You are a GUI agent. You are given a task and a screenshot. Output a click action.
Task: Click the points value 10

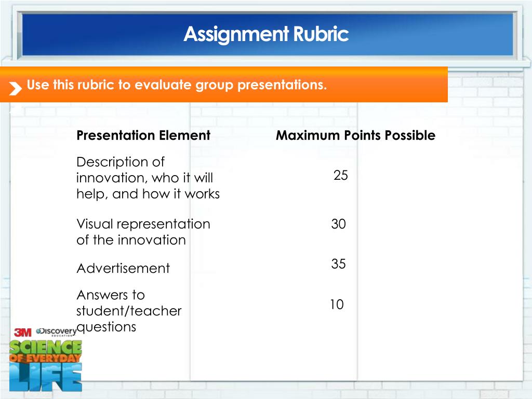coord(337,304)
